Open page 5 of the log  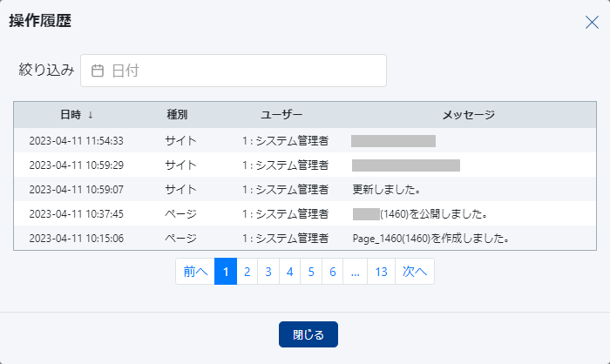[x=311, y=272]
